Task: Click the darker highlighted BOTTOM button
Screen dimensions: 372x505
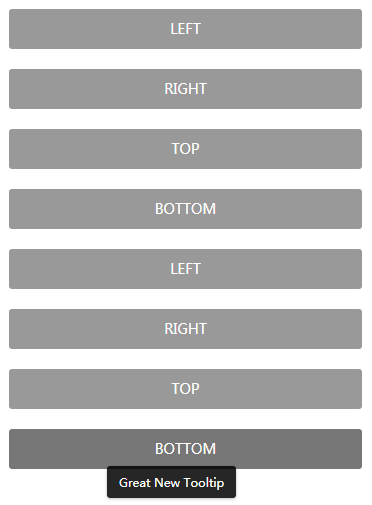Action: point(185,449)
